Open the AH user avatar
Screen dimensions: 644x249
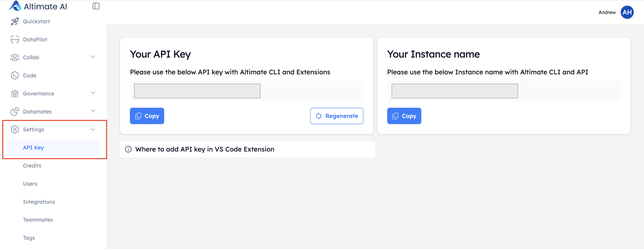627,12
